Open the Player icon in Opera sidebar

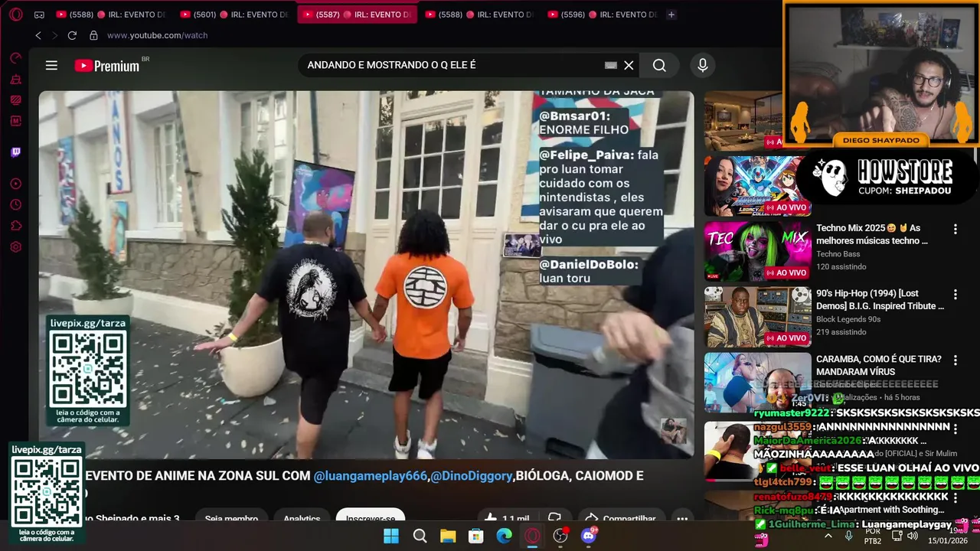pos(16,184)
